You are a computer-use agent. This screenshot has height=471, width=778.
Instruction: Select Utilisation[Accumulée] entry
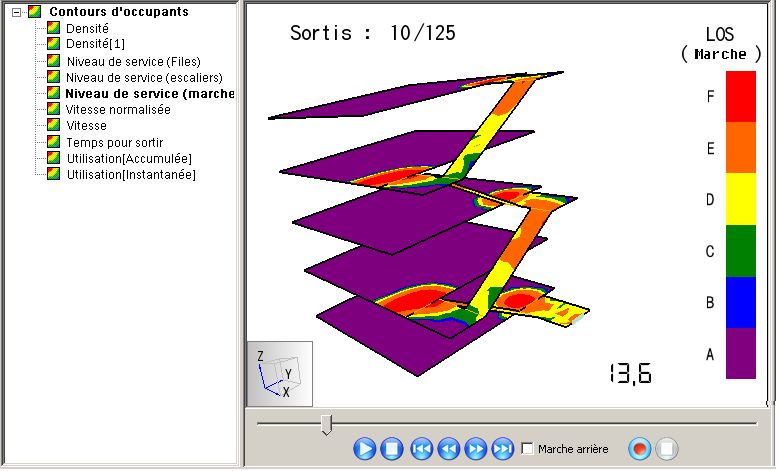(129, 158)
